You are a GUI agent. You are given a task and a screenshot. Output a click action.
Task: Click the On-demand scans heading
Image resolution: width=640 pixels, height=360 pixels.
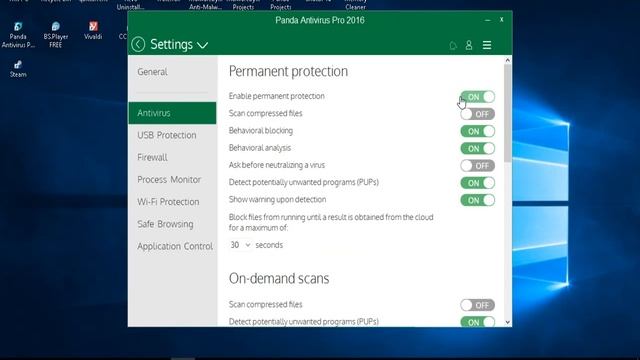(x=279, y=278)
